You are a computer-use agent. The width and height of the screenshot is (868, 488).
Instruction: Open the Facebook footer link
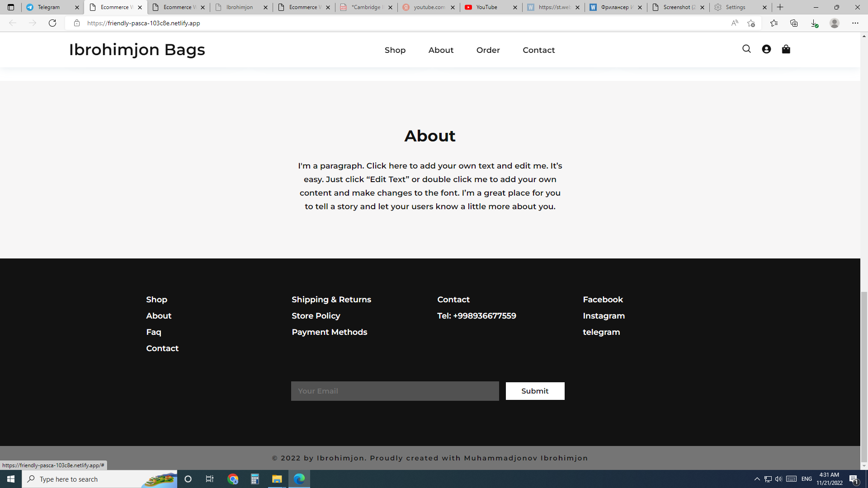603,300
